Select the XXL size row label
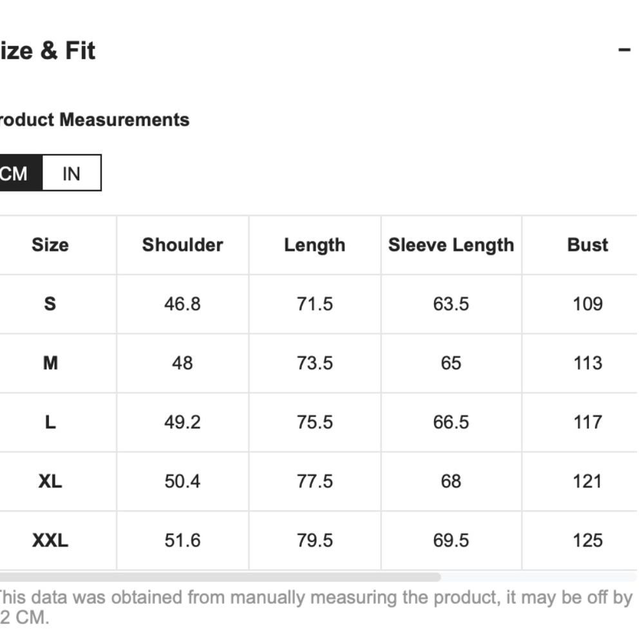Viewport: 644px width, 644px height. pos(50,540)
